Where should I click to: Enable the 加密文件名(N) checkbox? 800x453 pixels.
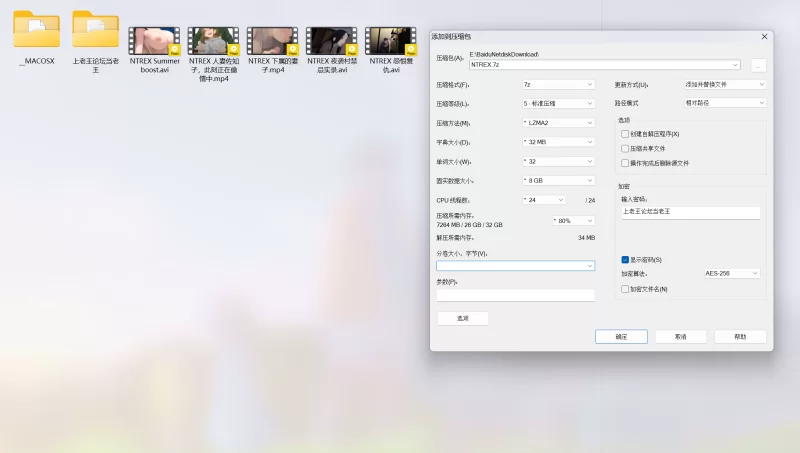(625, 289)
